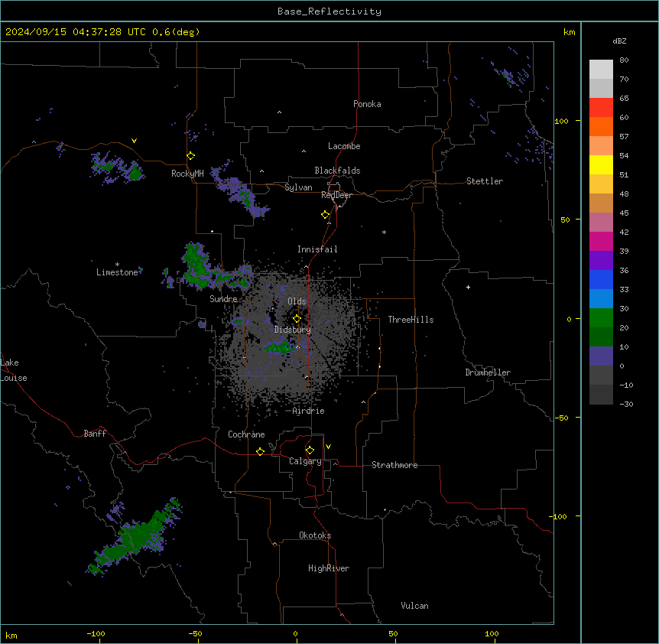This screenshot has width=659, height=644.
Task: Pick the royal blue swatch in dBZ legend
Action: [601, 279]
